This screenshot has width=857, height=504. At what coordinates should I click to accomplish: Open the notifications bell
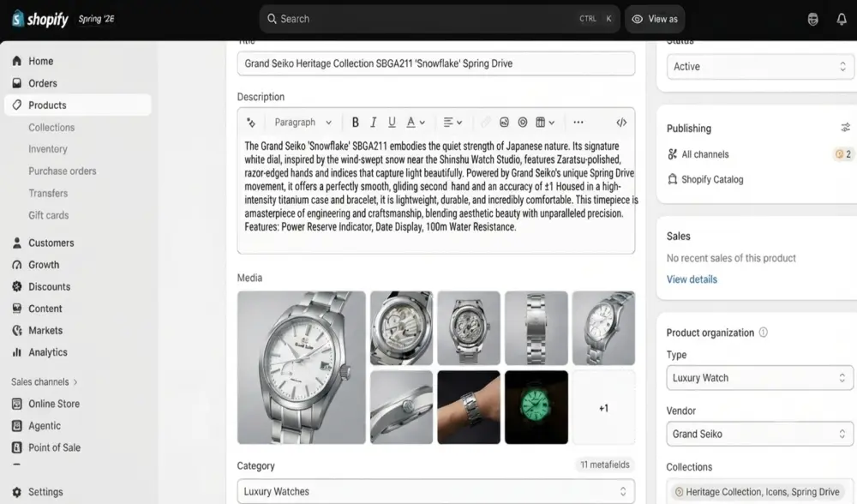842,19
